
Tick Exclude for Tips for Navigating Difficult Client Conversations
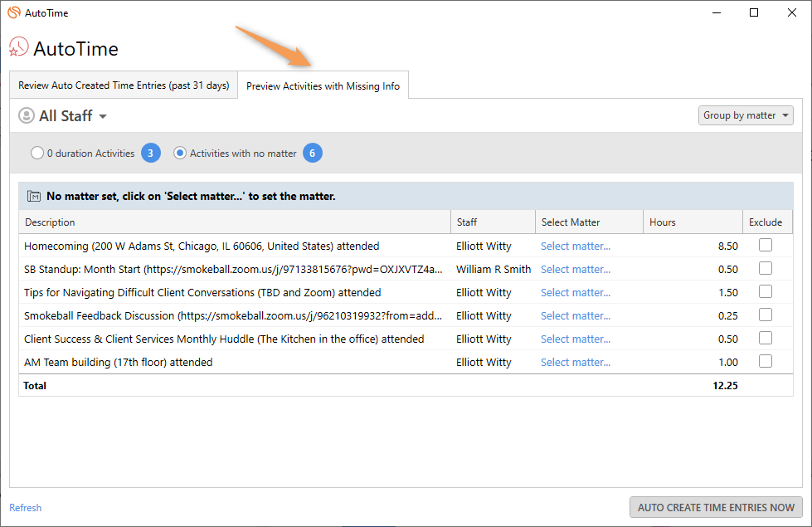click(x=766, y=291)
